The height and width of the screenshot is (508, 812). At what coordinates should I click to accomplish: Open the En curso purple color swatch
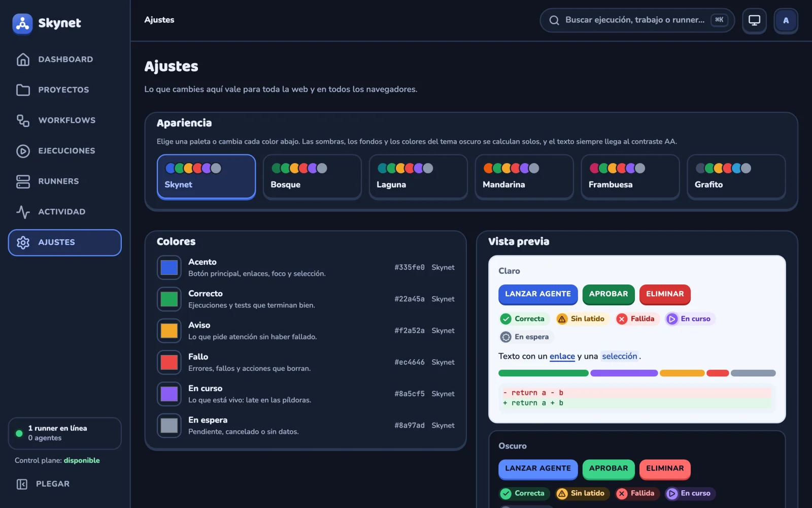coord(169,394)
